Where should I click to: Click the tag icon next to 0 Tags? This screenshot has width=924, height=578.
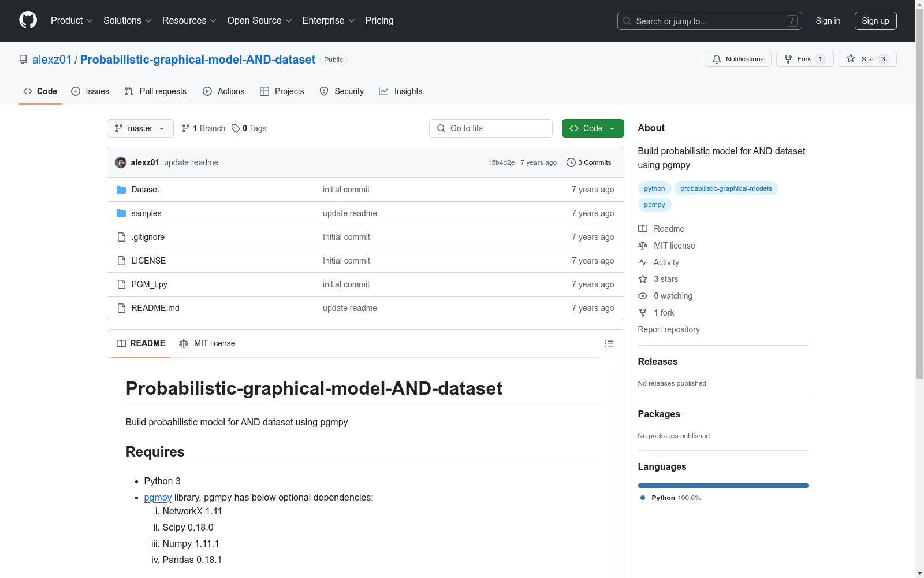click(x=236, y=128)
